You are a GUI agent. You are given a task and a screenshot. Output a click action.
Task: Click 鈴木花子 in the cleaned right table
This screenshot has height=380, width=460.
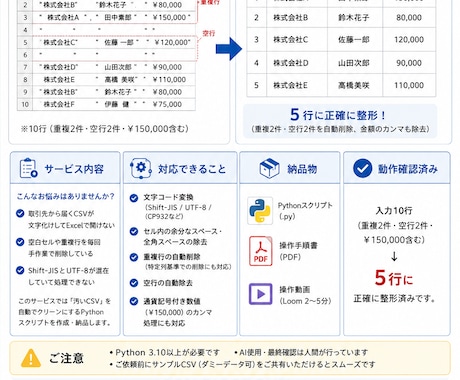(354, 17)
